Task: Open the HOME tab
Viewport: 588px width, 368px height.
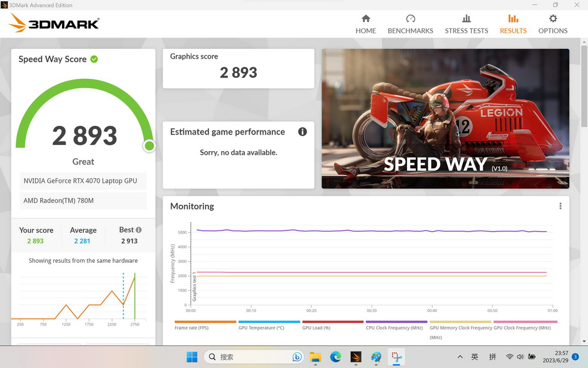Action: coord(366,24)
